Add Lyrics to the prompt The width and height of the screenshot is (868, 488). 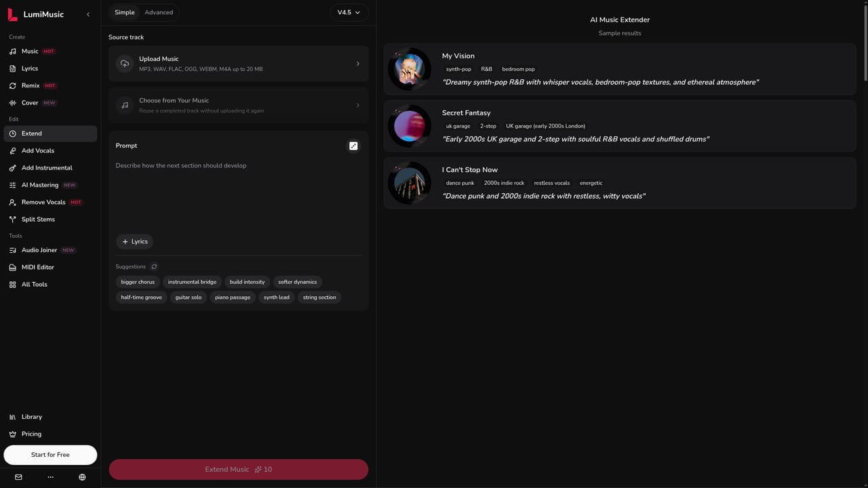point(135,242)
